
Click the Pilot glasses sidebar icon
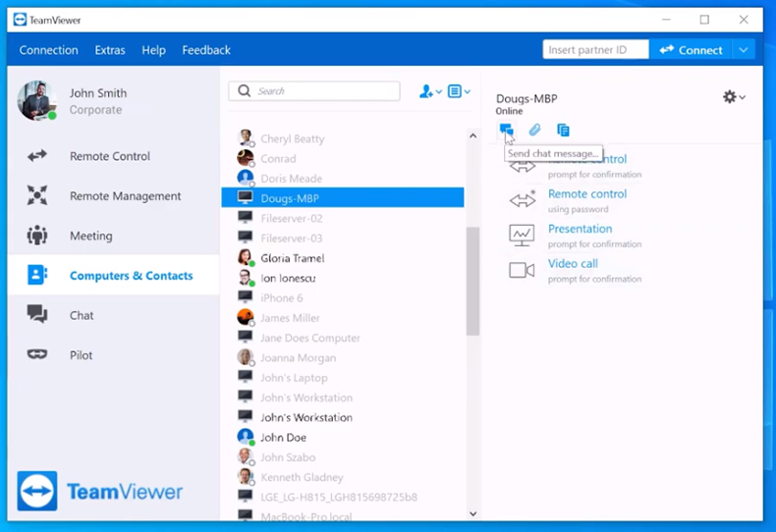pos(37,354)
